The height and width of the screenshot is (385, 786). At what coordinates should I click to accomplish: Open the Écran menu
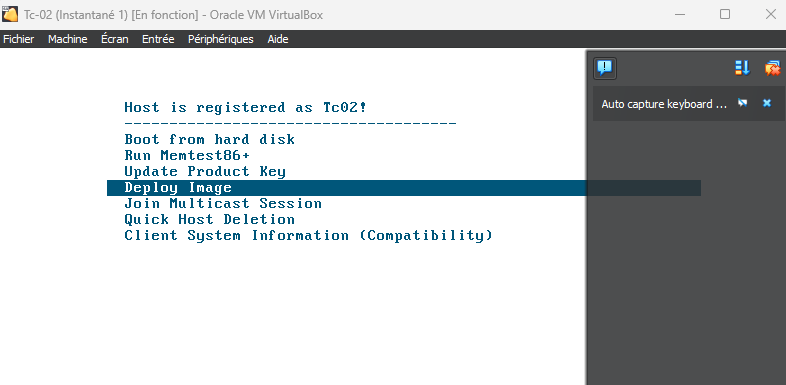(x=115, y=39)
